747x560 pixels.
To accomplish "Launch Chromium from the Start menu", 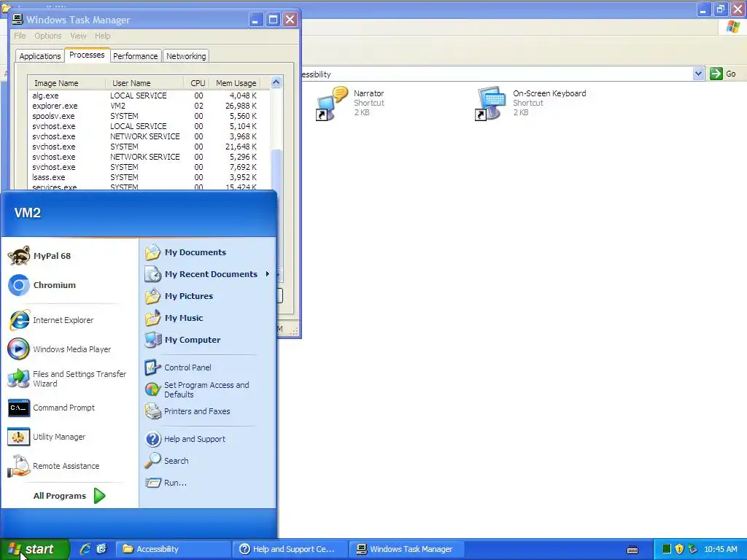I will (x=42, y=285).
